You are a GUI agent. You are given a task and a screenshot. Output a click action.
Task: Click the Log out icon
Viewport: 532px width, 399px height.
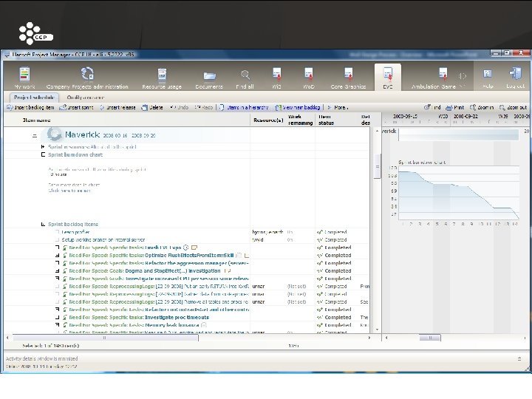pos(516,74)
